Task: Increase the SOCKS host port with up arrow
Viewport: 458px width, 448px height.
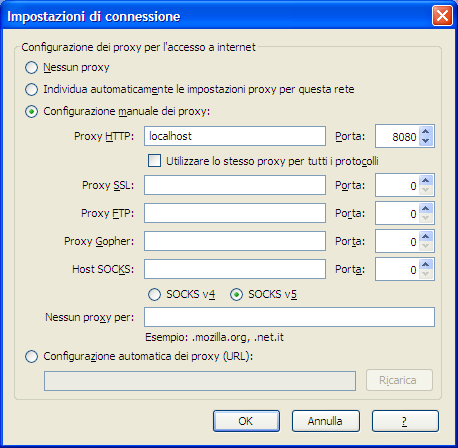Action: point(426,265)
